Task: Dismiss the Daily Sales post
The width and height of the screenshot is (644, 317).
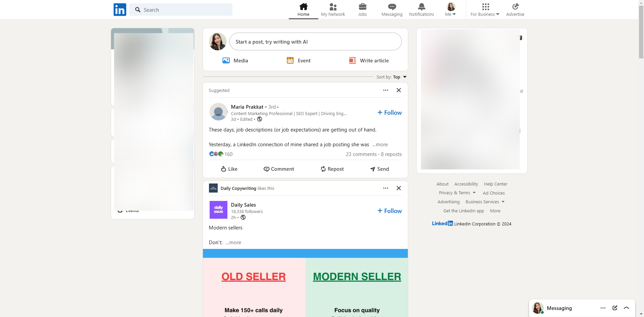Action: tap(398, 188)
